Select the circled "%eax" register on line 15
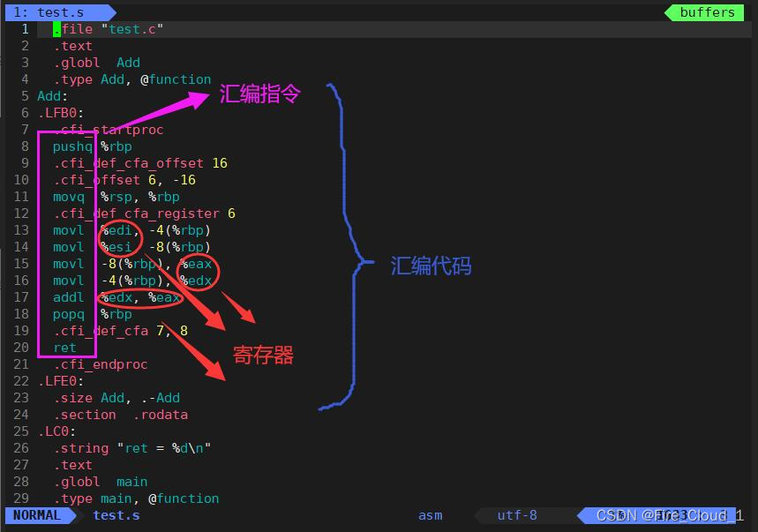758x532 pixels. [x=198, y=264]
